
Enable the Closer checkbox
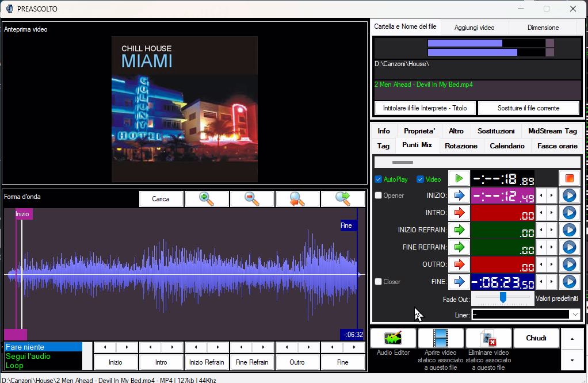pos(379,282)
